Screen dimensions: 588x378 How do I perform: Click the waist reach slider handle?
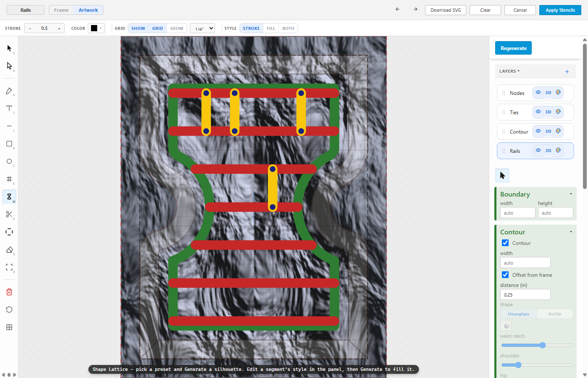[x=543, y=345]
